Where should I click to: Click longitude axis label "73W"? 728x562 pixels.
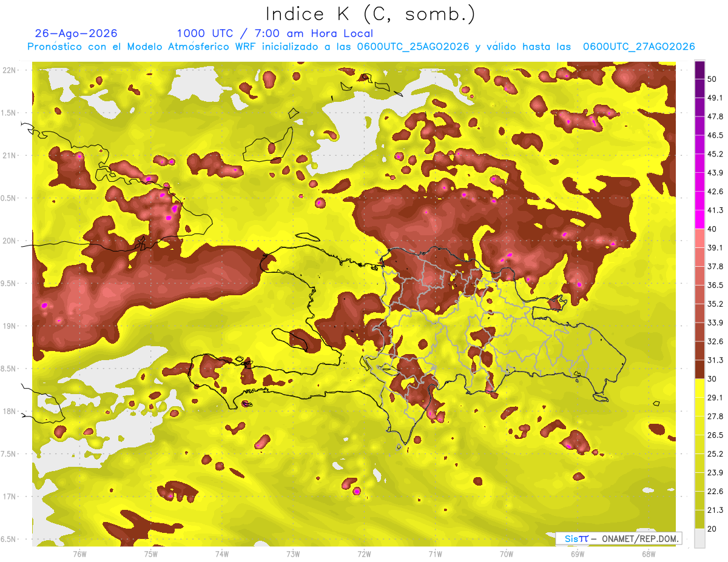(x=293, y=554)
